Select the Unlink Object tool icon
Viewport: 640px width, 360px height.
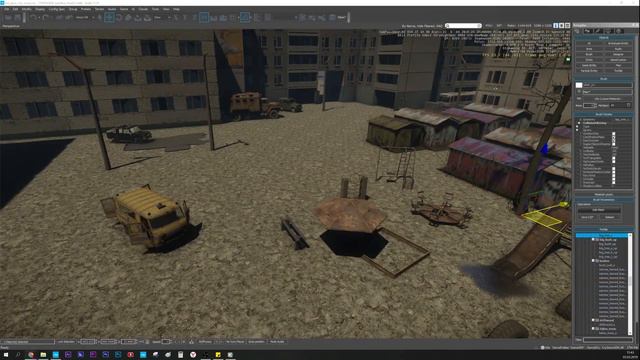coord(69,18)
